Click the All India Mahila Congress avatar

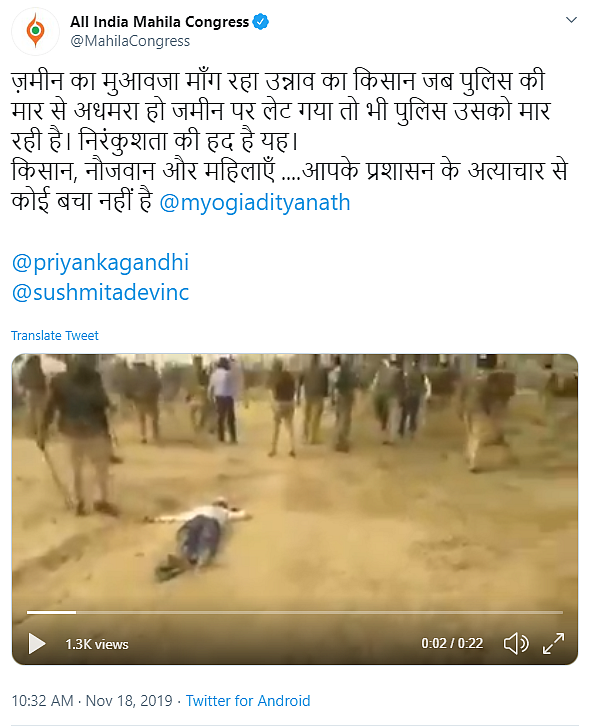coord(36,31)
